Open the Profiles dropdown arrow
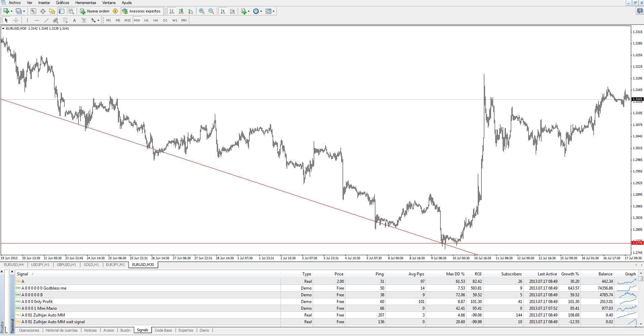Screen dimensions: 644x336 (24, 11)
